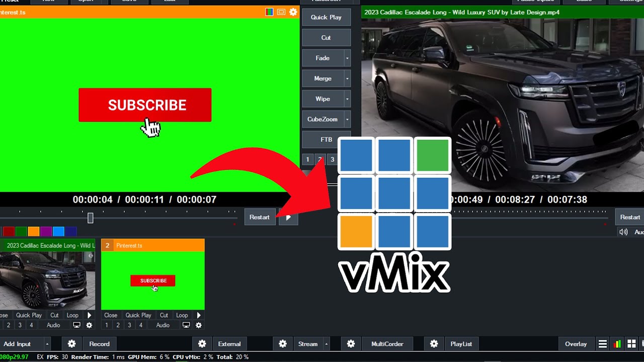Viewport: 644px width, 362px height.
Task: Open Stream destination dropdown arrow
Action: pos(327,344)
